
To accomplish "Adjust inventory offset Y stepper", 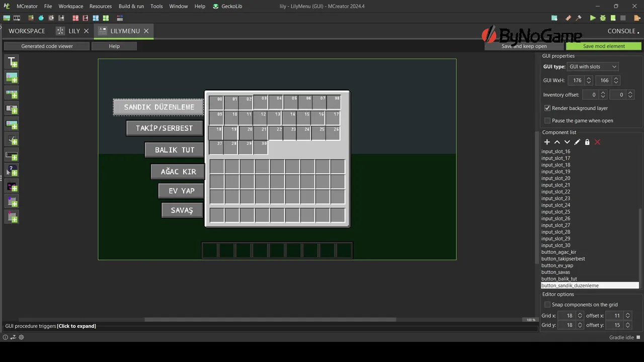I will (630, 95).
